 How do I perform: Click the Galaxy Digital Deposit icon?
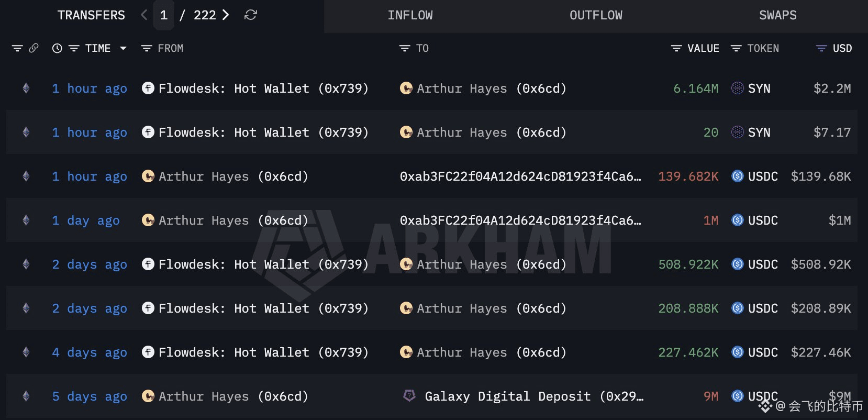pyautogui.click(x=409, y=395)
